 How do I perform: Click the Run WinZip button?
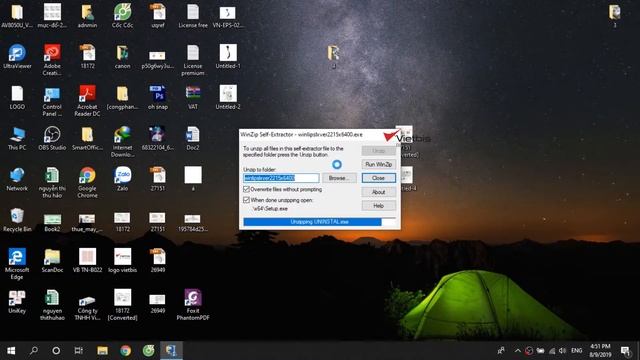pyautogui.click(x=379, y=164)
